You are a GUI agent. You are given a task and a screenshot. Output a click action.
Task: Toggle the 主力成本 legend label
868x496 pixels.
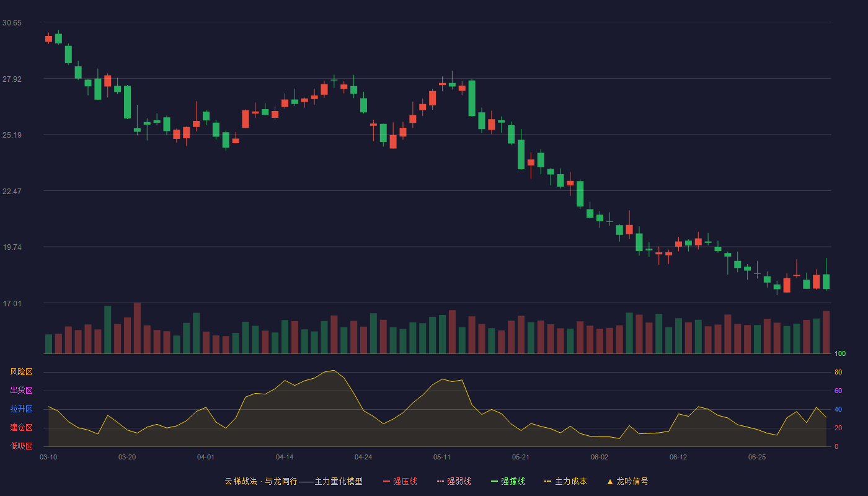(570, 481)
